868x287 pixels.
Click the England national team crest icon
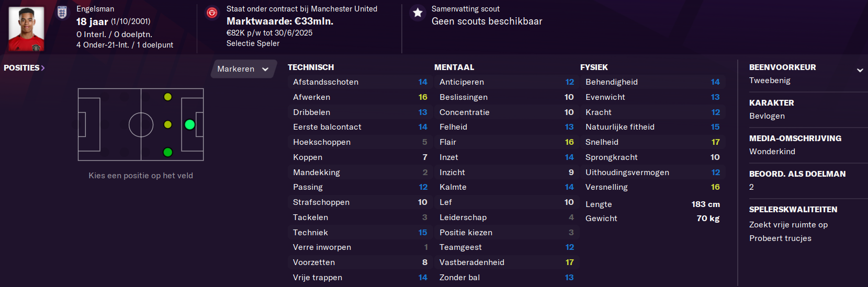click(x=62, y=12)
